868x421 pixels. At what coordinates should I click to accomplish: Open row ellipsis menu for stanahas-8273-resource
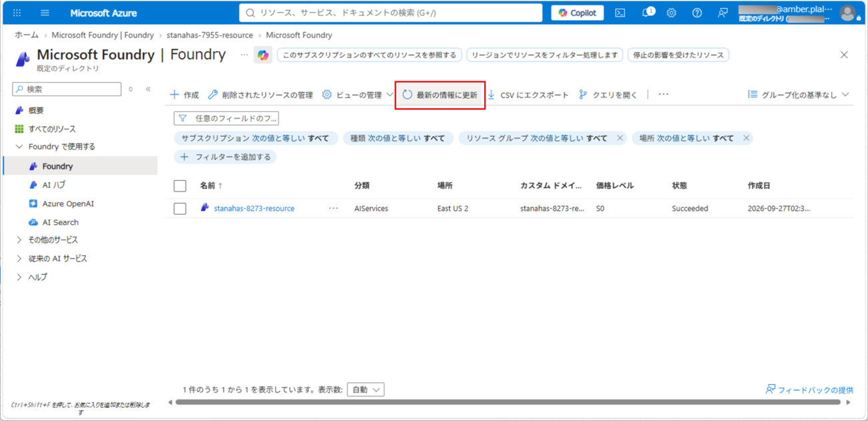(x=333, y=208)
